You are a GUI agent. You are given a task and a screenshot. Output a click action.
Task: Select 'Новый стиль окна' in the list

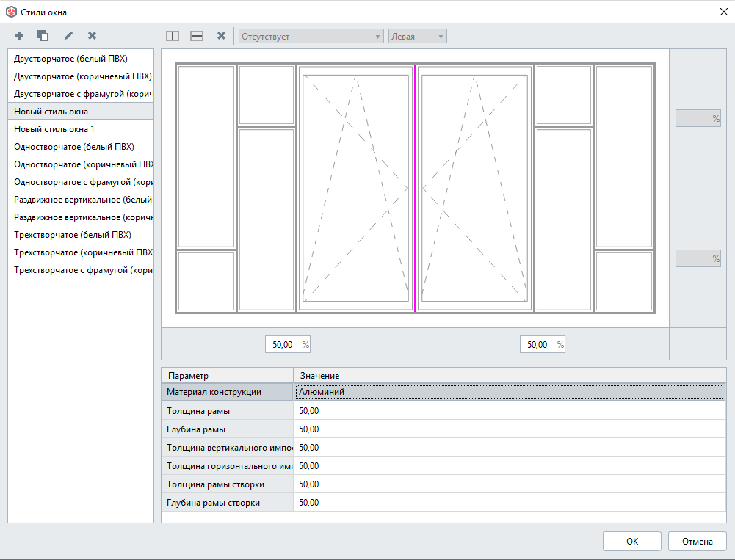[x=81, y=112]
